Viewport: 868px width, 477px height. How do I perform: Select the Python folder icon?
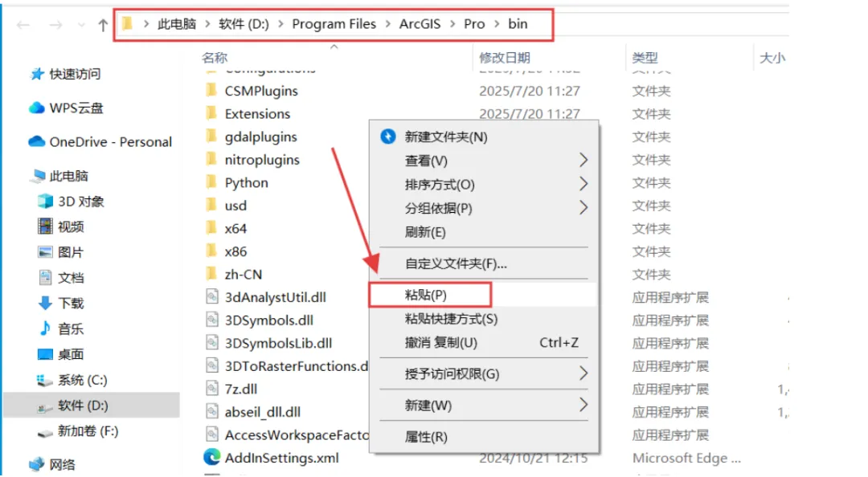[x=211, y=182]
